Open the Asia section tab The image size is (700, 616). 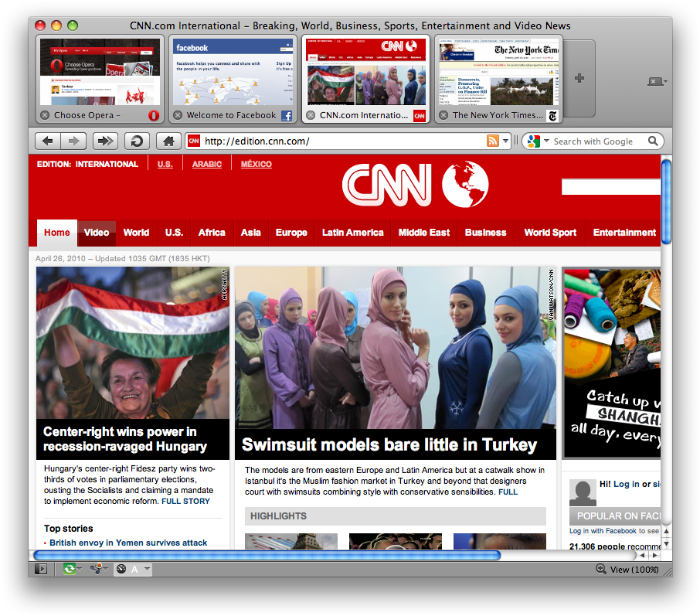[251, 233]
